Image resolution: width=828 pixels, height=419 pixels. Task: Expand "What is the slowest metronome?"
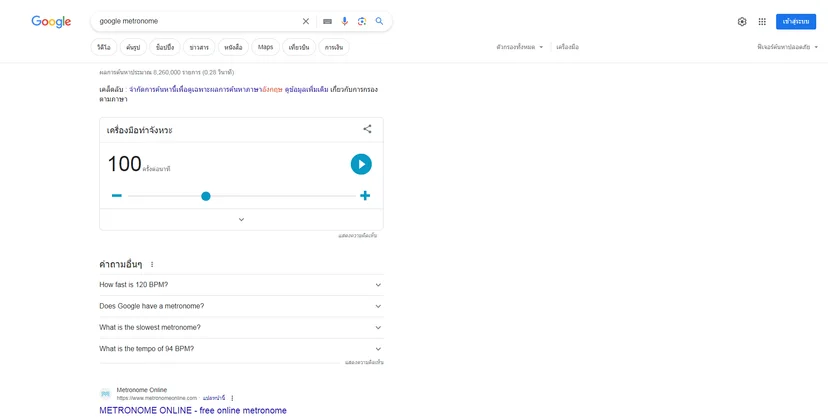[x=241, y=328]
